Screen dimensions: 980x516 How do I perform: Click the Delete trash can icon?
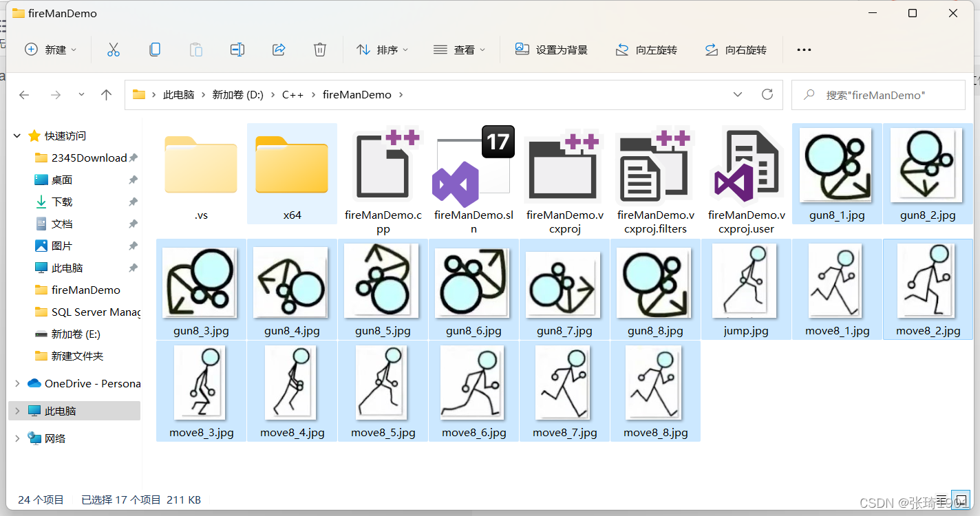pyautogui.click(x=320, y=50)
